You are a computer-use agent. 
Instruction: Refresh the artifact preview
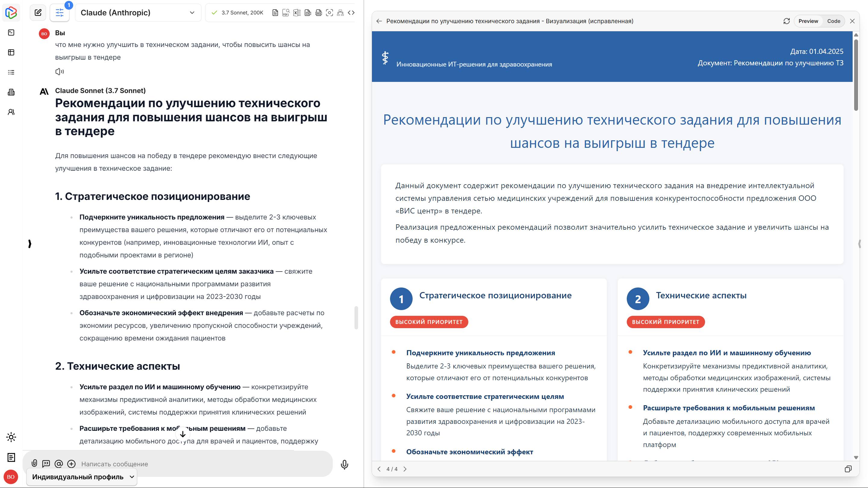click(786, 21)
